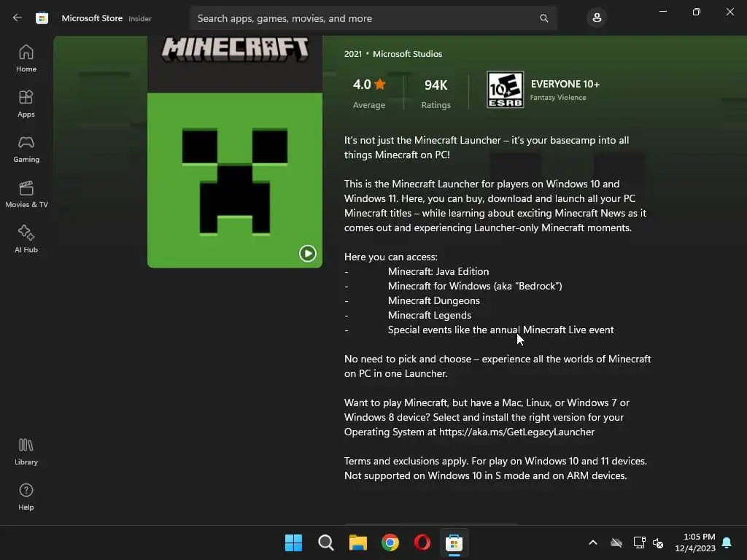Go back with the arrow icon
The height and width of the screenshot is (560, 747).
[x=18, y=18]
